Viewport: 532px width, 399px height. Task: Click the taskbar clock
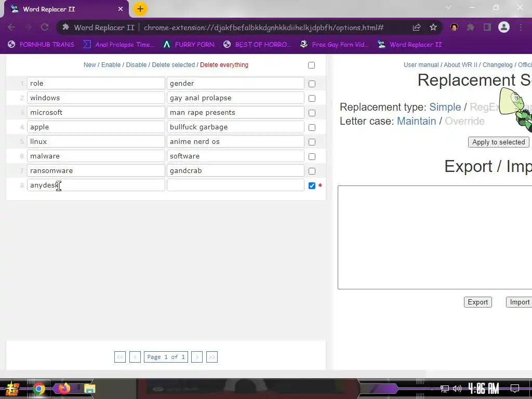click(484, 389)
